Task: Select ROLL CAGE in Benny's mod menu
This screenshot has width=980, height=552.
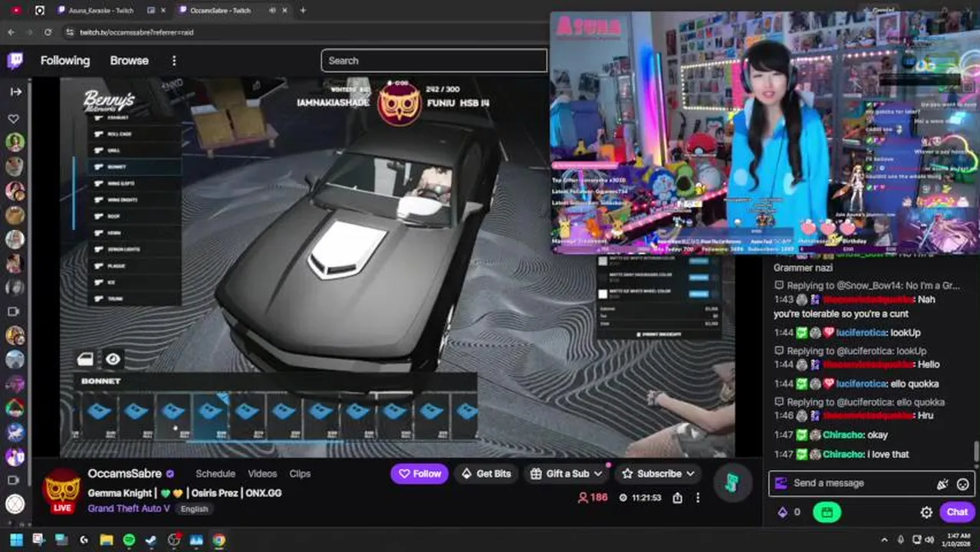Action: [135, 133]
